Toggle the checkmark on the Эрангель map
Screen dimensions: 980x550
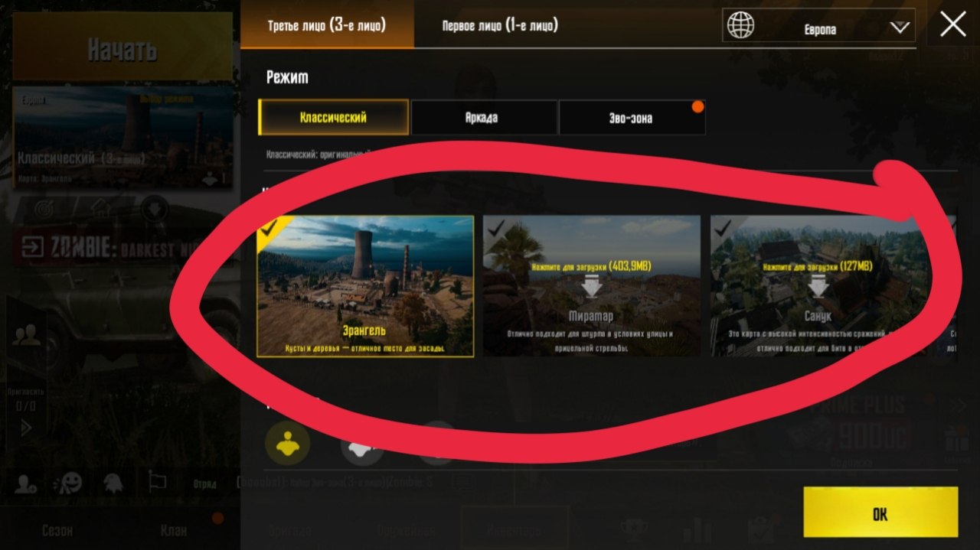tap(269, 226)
